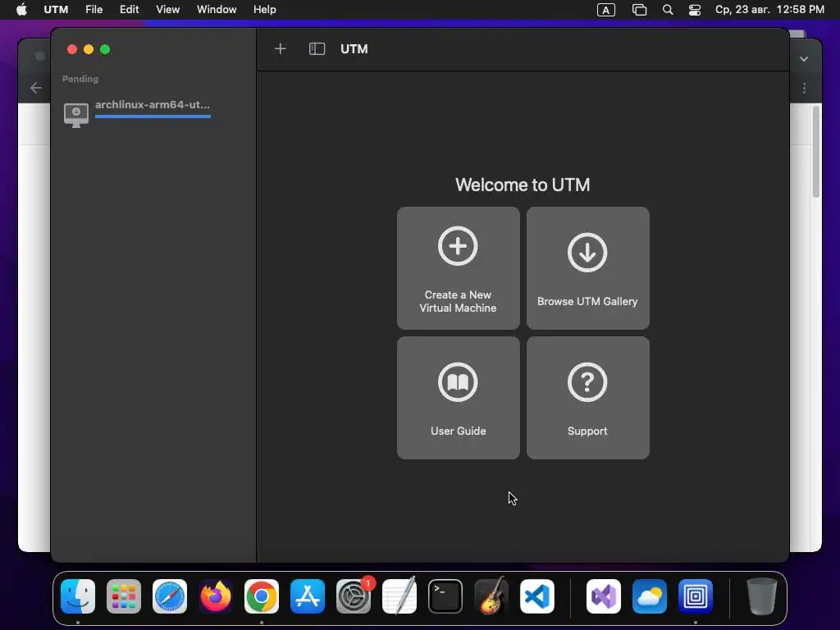The image size is (840, 630).
Task: Open the Window menu
Action: (x=217, y=10)
